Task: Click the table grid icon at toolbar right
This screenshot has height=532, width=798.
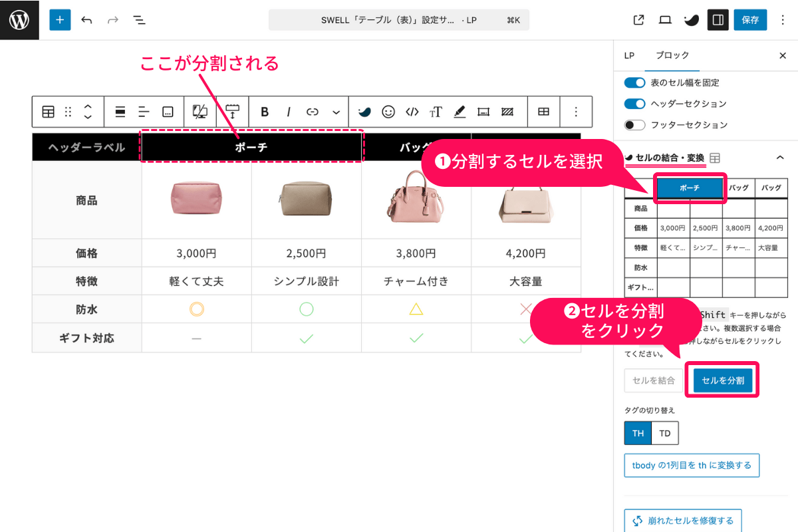Action: (x=543, y=112)
